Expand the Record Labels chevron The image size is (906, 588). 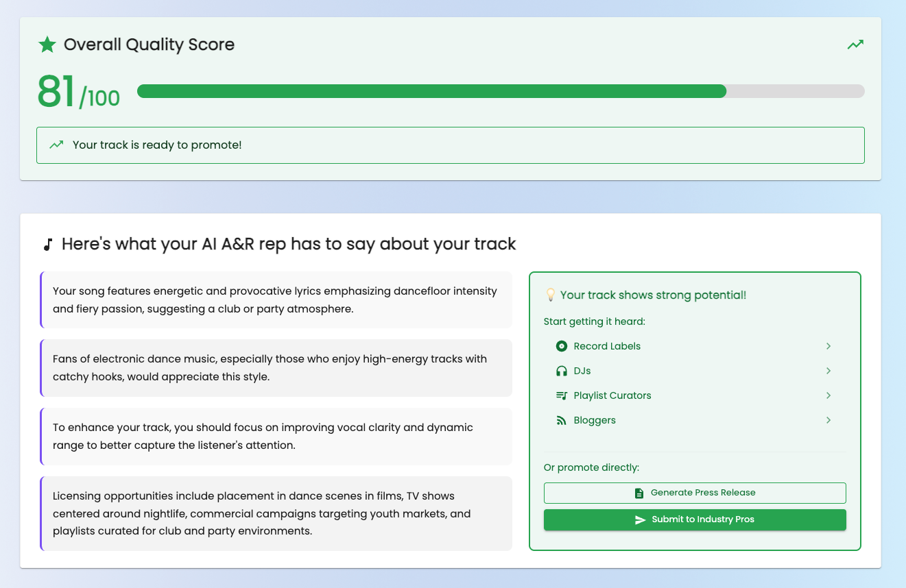coord(828,346)
